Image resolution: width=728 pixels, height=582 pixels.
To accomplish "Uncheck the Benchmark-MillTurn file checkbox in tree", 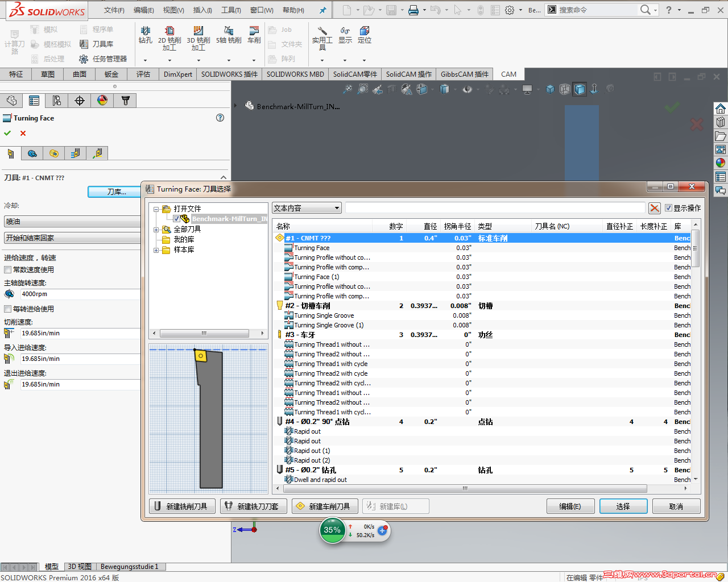I will point(176,219).
